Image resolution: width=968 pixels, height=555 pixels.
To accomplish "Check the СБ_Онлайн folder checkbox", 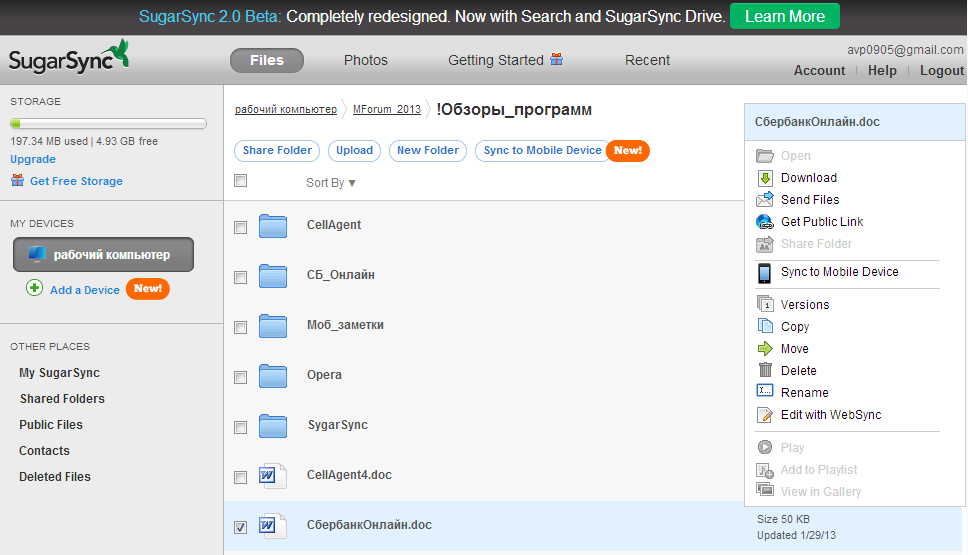I will coord(241,277).
